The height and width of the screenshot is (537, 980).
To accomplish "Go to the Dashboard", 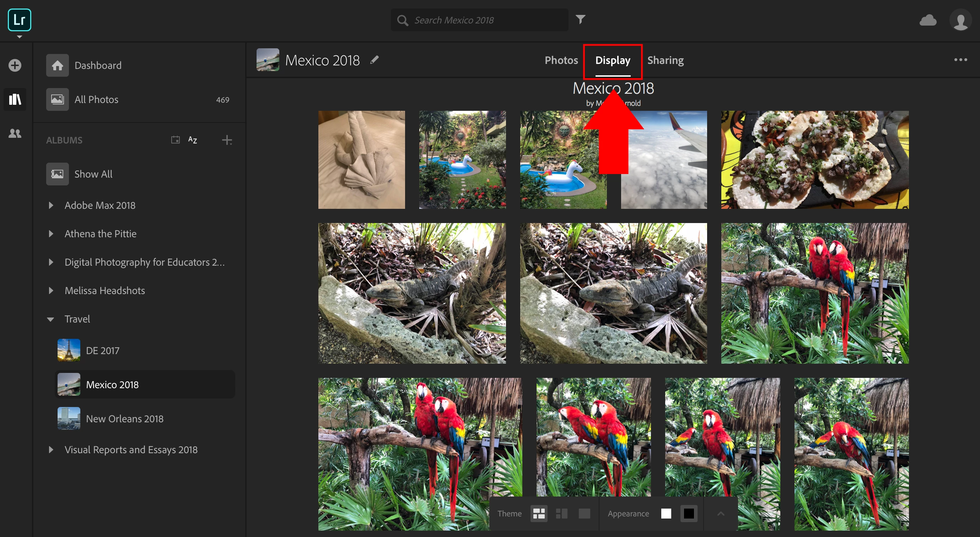I will 98,65.
